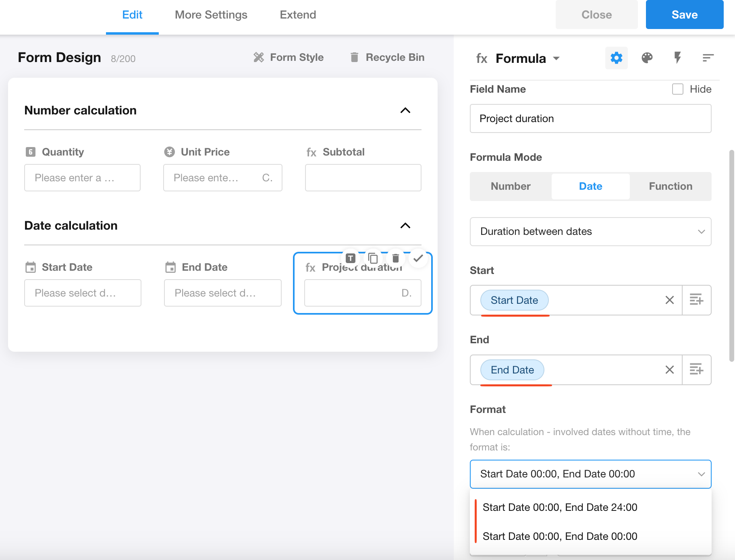Clear the End Date field with X
The width and height of the screenshot is (735, 560).
click(x=669, y=370)
